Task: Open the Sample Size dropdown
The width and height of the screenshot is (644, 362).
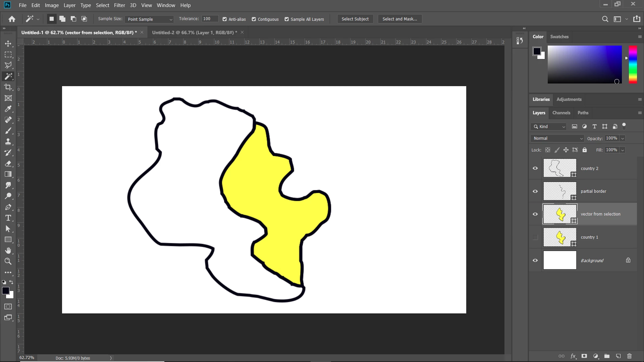Action: (x=149, y=19)
